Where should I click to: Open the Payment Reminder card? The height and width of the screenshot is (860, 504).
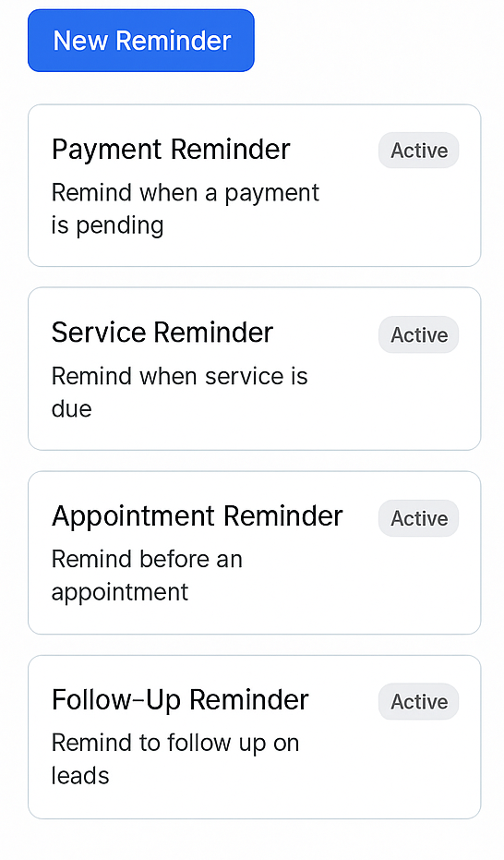[x=254, y=186]
